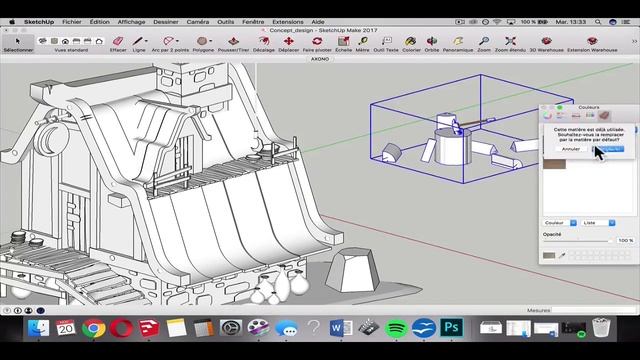The image size is (640, 360).
Task: Select the AXONO scene tab
Action: [320, 59]
